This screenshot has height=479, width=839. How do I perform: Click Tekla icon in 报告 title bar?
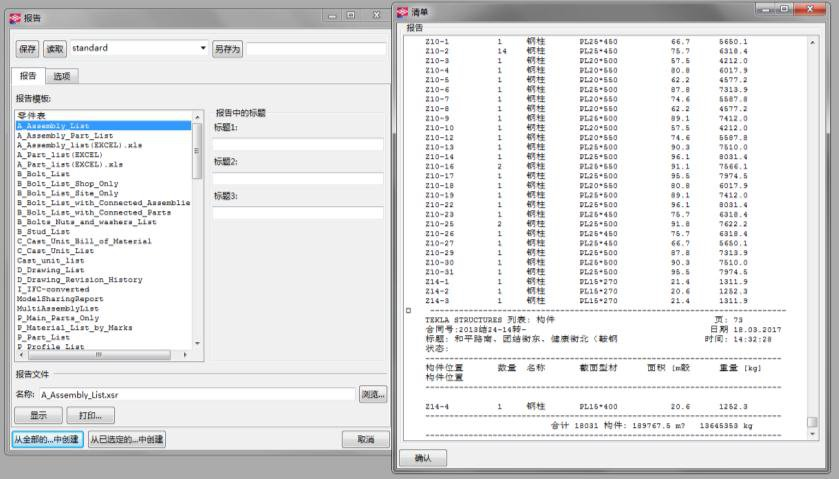coord(15,18)
